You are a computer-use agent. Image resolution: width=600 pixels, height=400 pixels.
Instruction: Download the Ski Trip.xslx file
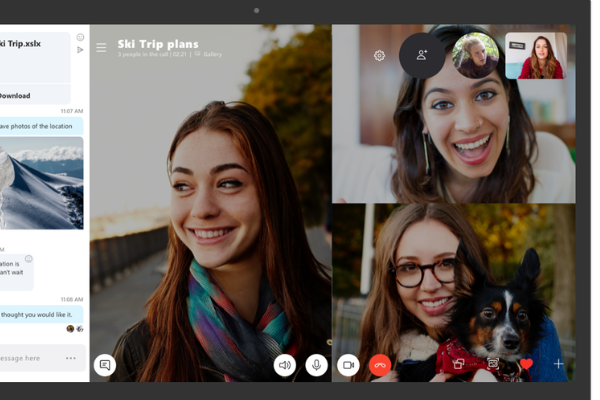coord(15,96)
